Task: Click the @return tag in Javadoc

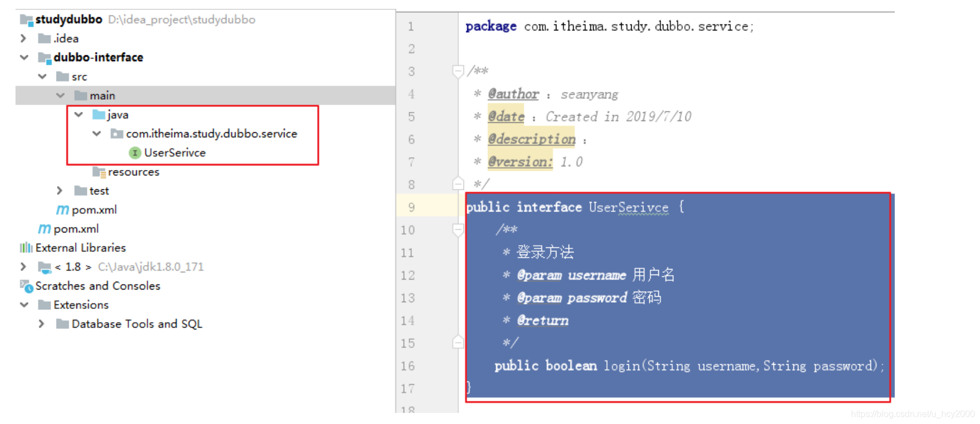Action: pyautogui.click(x=543, y=320)
